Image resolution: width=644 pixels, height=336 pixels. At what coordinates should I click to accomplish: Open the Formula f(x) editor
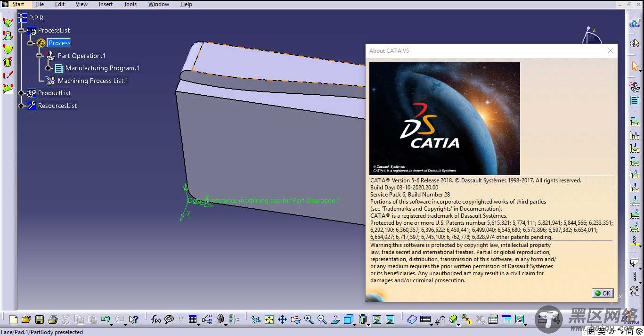click(x=156, y=320)
